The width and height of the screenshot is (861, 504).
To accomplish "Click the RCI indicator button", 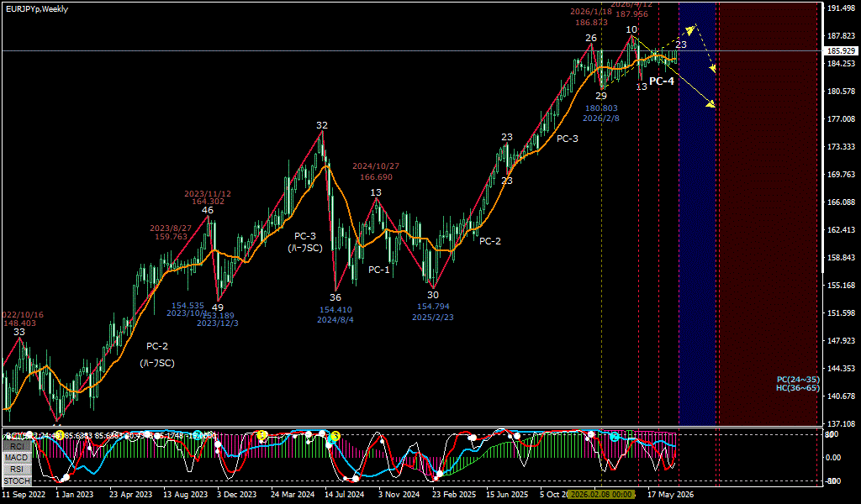I will (x=17, y=446).
